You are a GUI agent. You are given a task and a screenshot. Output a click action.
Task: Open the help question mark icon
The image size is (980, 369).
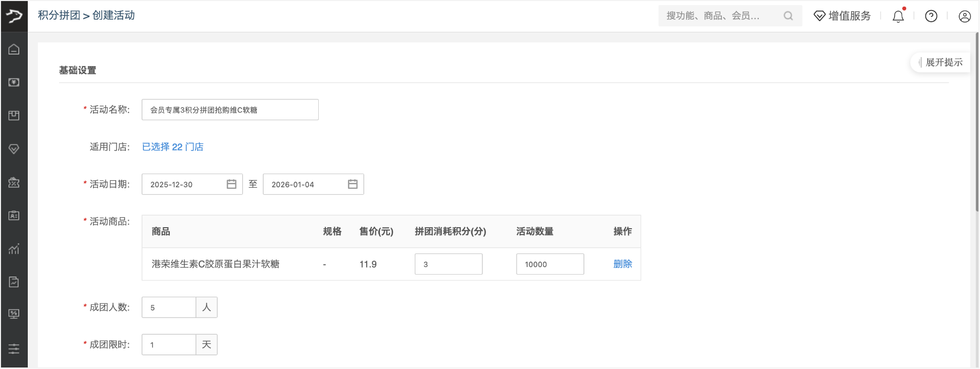tap(931, 16)
